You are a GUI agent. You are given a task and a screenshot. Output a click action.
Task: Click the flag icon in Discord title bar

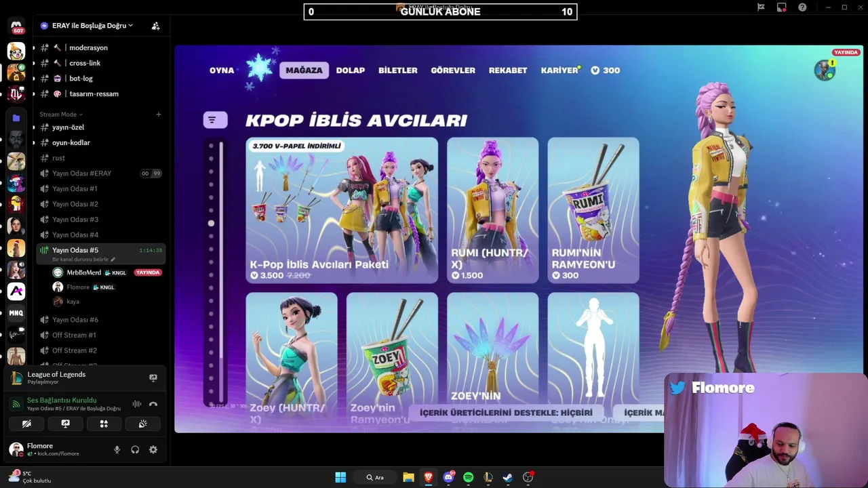(761, 7)
